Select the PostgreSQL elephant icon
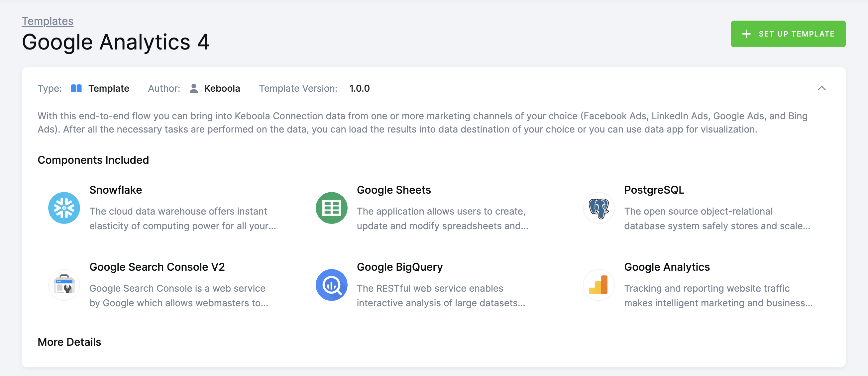The width and height of the screenshot is (868, 376). (599, 208)
